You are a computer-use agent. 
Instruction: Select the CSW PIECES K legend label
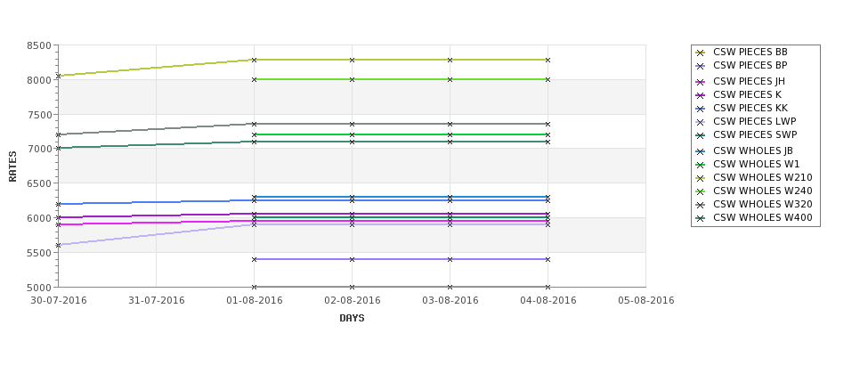[747, 94]
